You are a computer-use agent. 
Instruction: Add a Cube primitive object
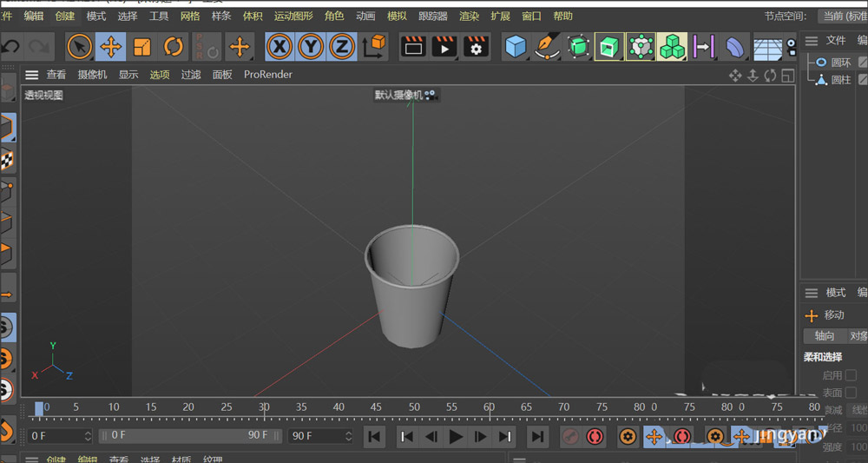[x=516, y=46]
